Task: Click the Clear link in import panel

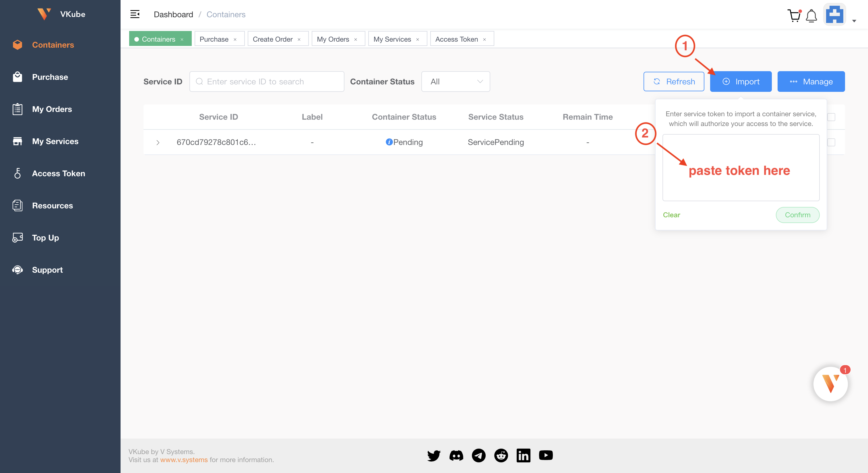Action: coord(671,215)
